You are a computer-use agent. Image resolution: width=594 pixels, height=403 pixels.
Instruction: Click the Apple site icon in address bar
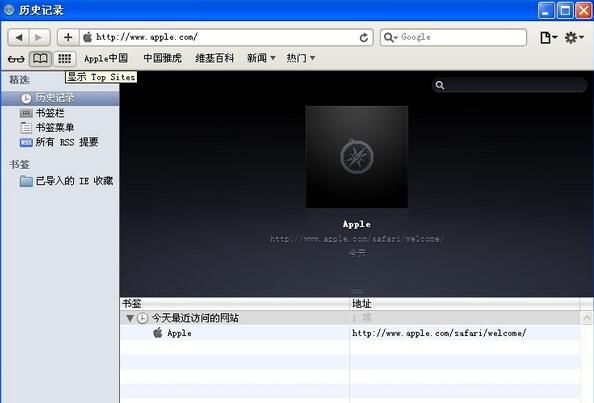point(88,37)
